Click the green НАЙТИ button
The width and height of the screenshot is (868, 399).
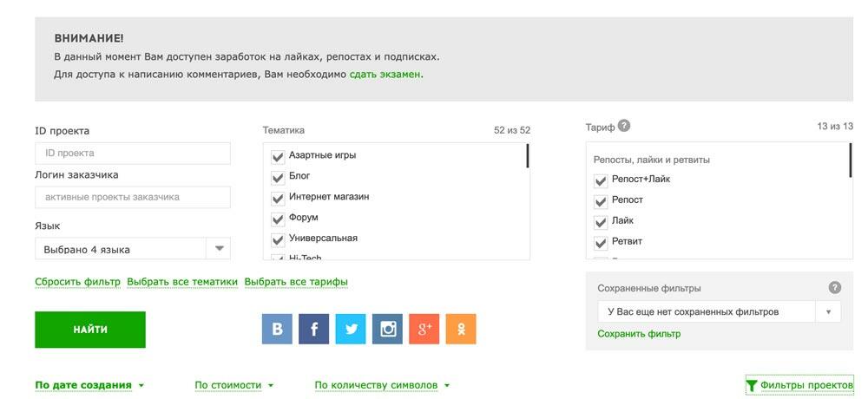(90, 330)
